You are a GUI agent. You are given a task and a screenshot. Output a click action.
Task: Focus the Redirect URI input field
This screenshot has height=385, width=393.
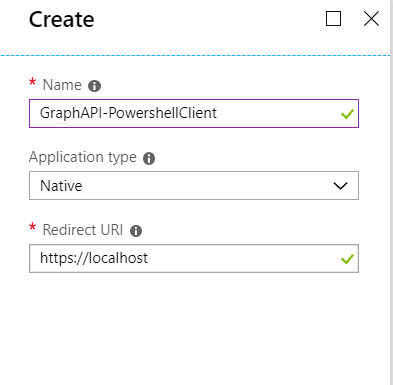tap(194, 258)
